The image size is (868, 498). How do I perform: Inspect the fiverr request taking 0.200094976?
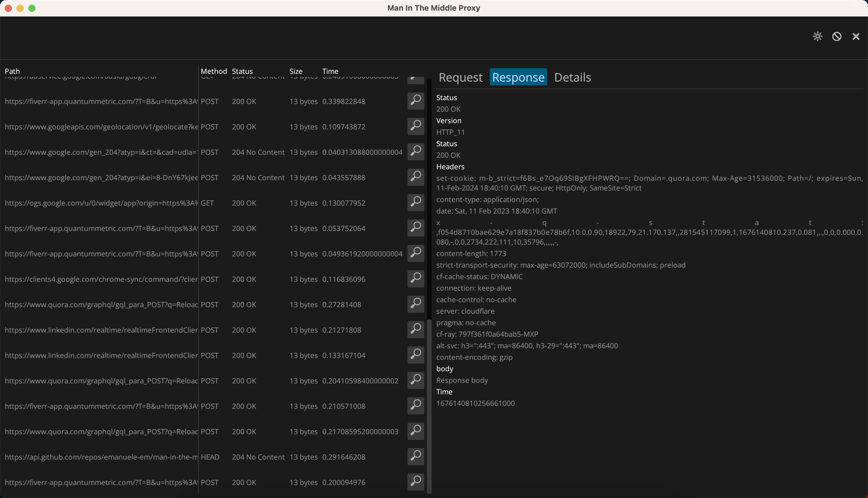(x=416, y=482)
